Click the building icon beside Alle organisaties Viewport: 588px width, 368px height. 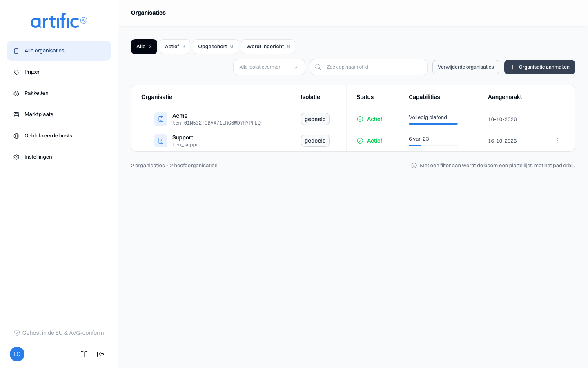coord(16,51)
